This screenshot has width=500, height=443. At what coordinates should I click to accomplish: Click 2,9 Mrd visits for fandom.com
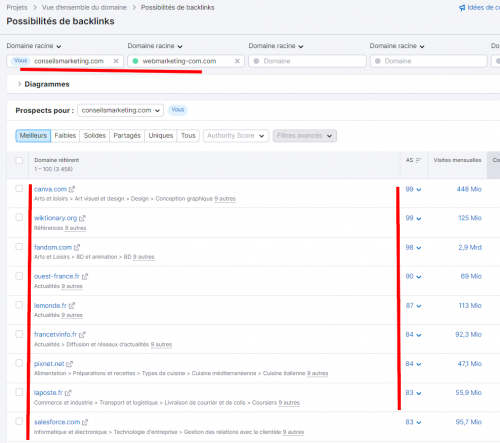click(470, 247)
